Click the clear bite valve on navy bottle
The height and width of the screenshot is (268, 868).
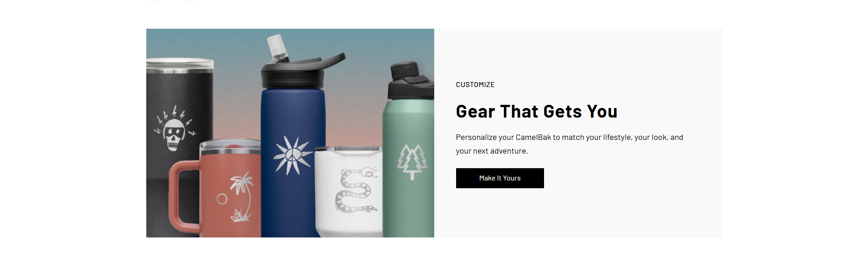point(277,48)
